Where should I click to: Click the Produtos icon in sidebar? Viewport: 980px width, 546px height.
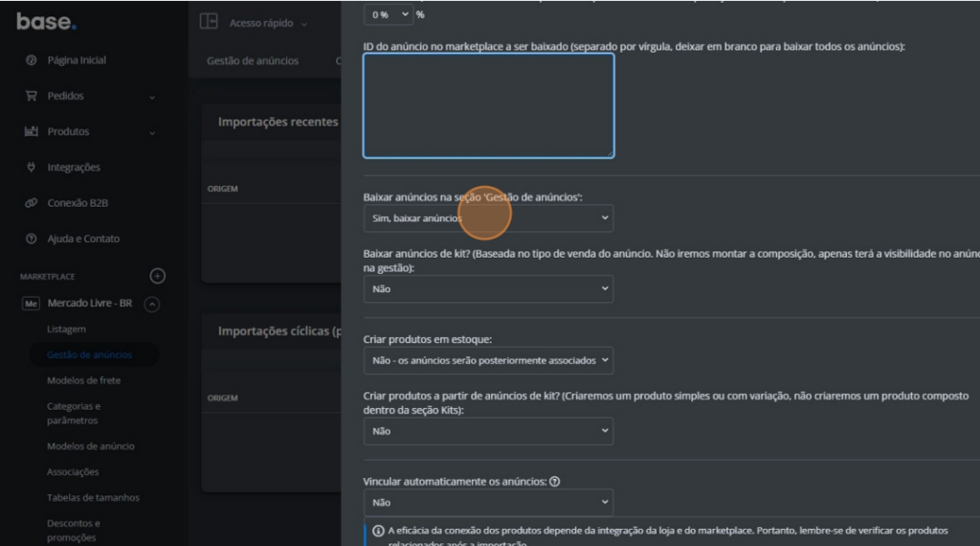click(31, 131)
